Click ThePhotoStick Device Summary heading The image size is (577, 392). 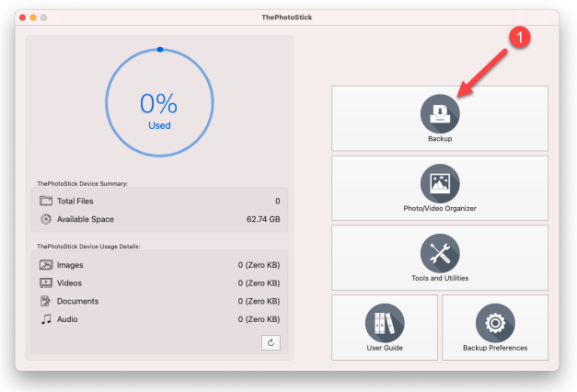(x=83, y=184)
